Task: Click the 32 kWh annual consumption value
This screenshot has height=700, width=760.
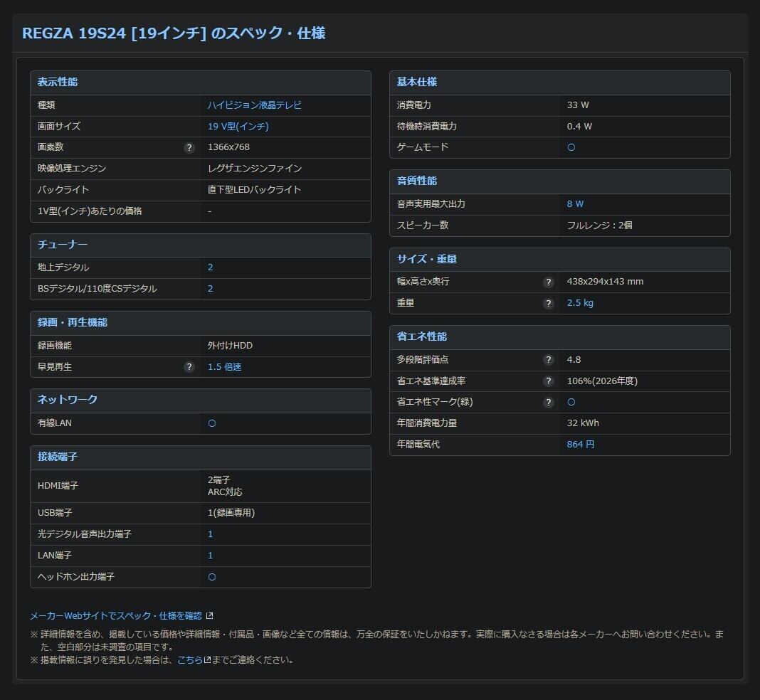Action: pyautogui.click(x=583, y=423)
